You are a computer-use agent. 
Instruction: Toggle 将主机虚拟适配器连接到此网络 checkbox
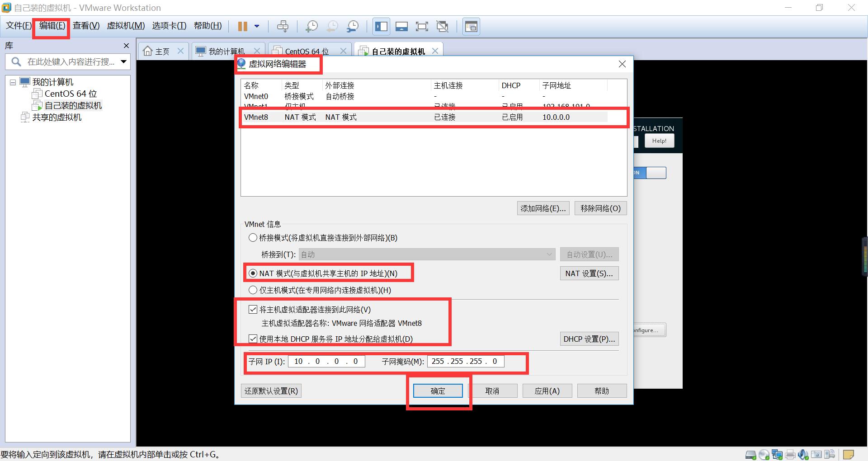point(253,310)
